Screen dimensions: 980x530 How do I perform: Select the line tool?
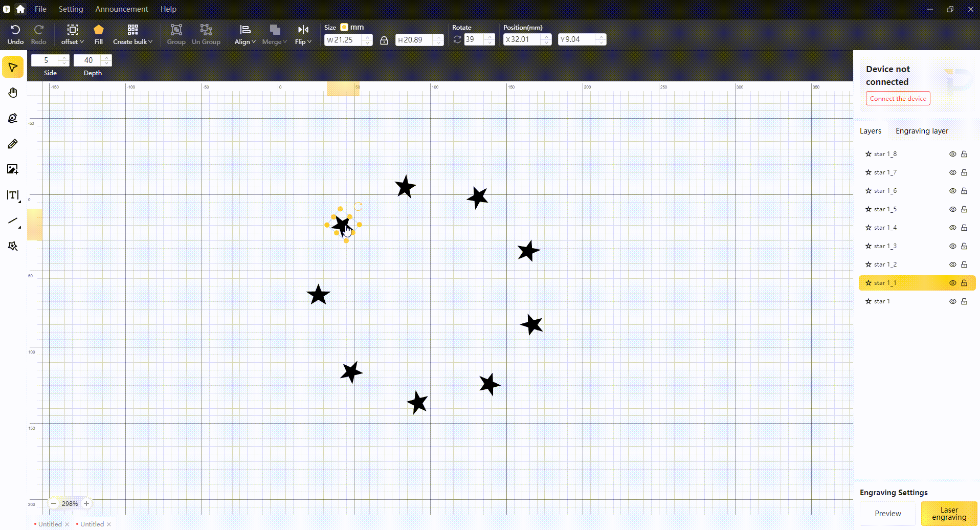13,221
